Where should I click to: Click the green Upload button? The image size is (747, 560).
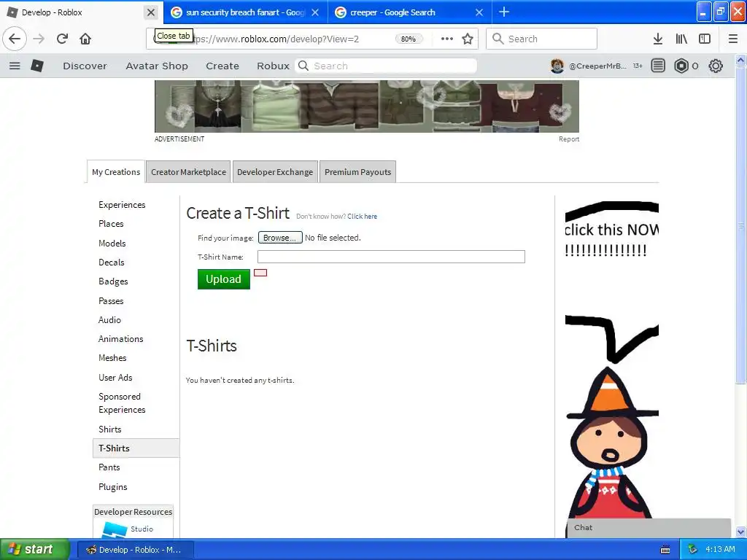pyautogui.click(x=223, y=279)
